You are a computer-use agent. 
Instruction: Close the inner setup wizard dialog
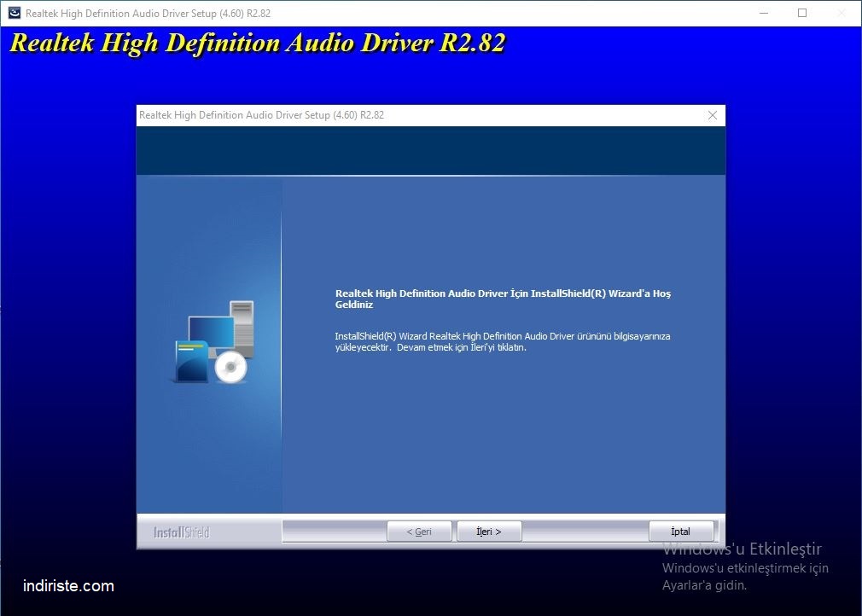pyautogui.click(x=713, y=115)
